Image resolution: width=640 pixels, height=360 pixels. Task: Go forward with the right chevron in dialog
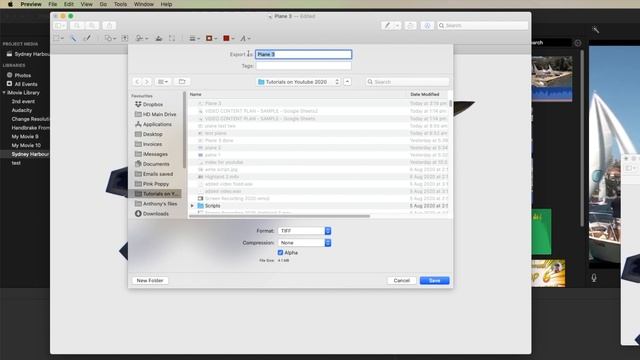pos(147,82)
